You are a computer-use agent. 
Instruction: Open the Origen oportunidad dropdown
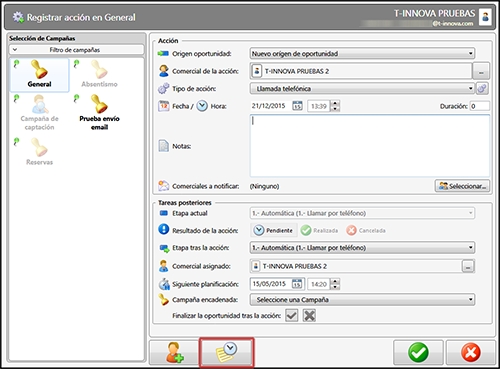click(362, 53)
